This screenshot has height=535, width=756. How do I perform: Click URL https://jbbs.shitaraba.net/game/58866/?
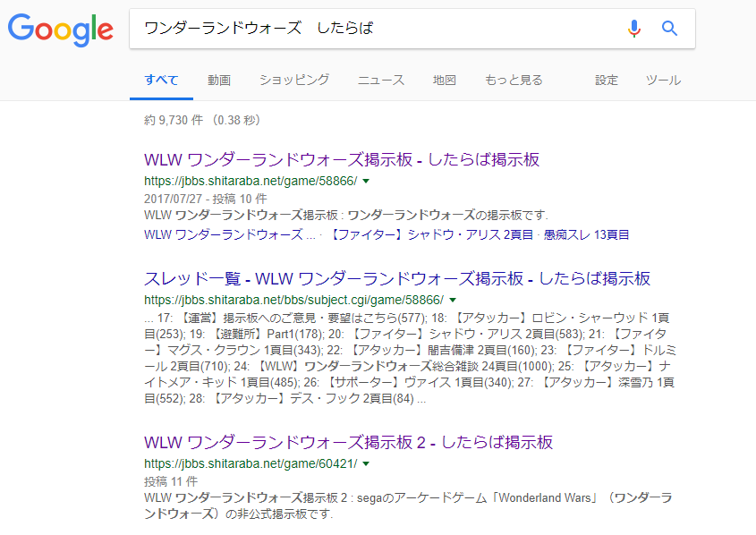pyautogui.click(x=251, y=182)
